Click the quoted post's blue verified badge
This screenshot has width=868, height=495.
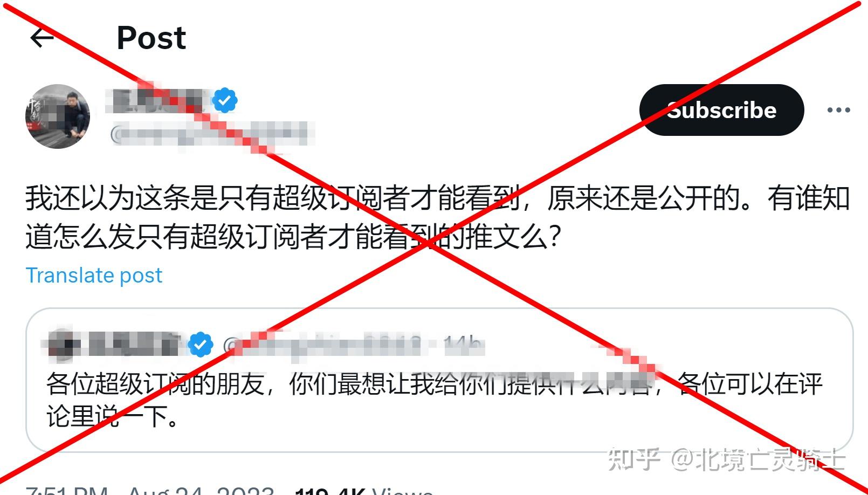tap(201, 344)
